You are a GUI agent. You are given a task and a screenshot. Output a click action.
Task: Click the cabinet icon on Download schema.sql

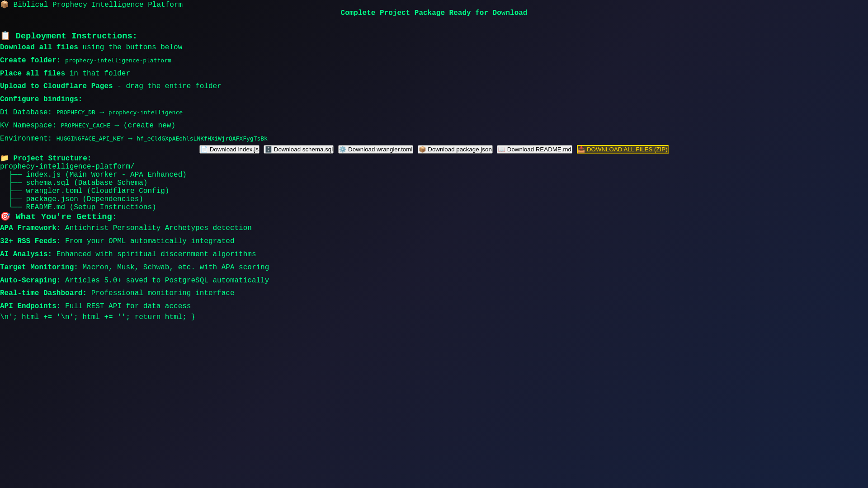coord(269,150)
